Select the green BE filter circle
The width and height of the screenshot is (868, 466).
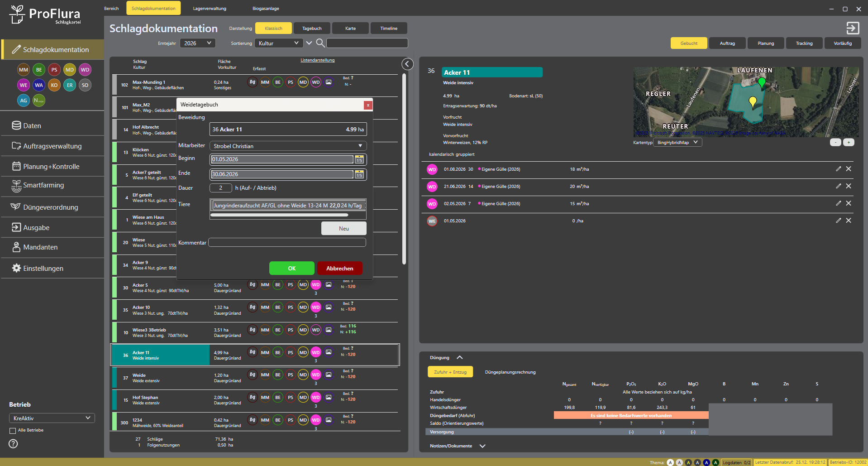39,70
